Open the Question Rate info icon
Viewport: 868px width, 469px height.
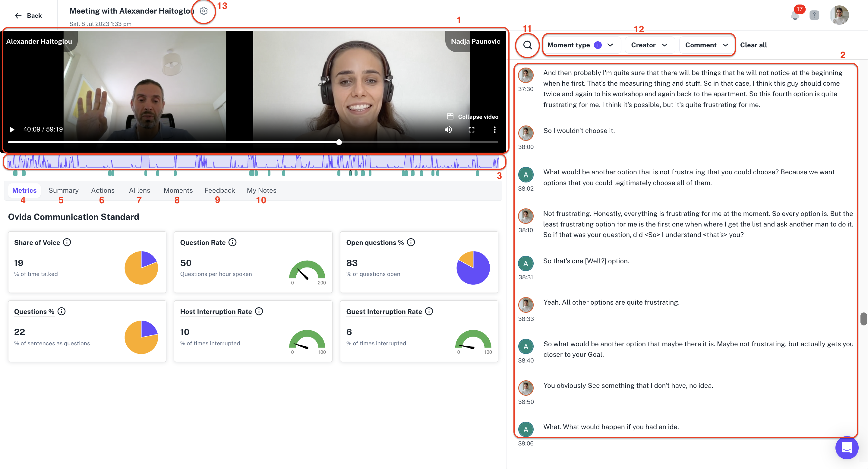pos(232,242)
